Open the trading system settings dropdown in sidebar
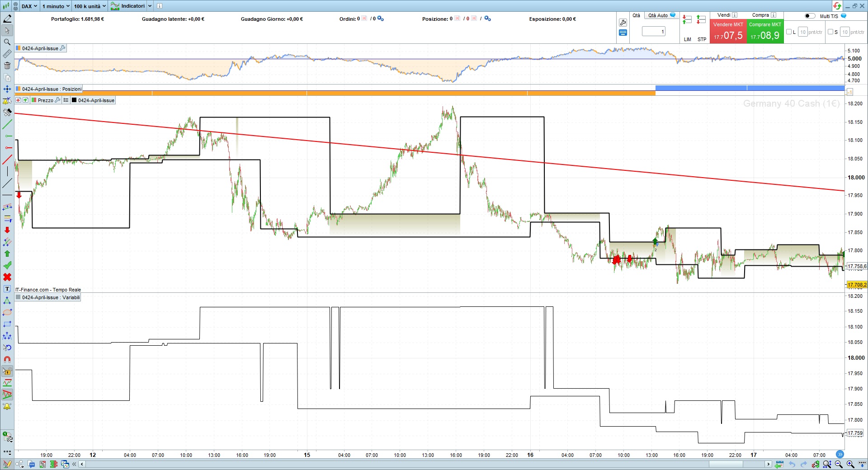Viewport: 868px width, 470px height. coord(7,437)
